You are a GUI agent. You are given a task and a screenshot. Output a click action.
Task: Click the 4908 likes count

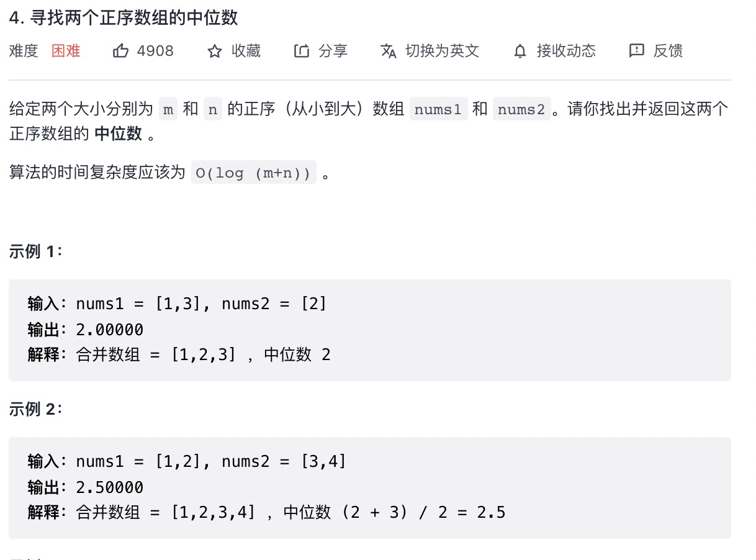[x=155, y=51]
